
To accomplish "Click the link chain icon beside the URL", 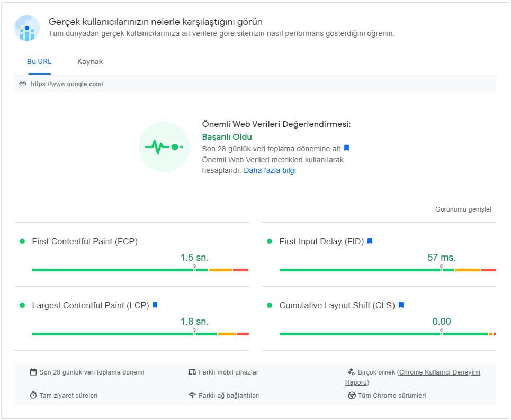I will coord(23,83).
